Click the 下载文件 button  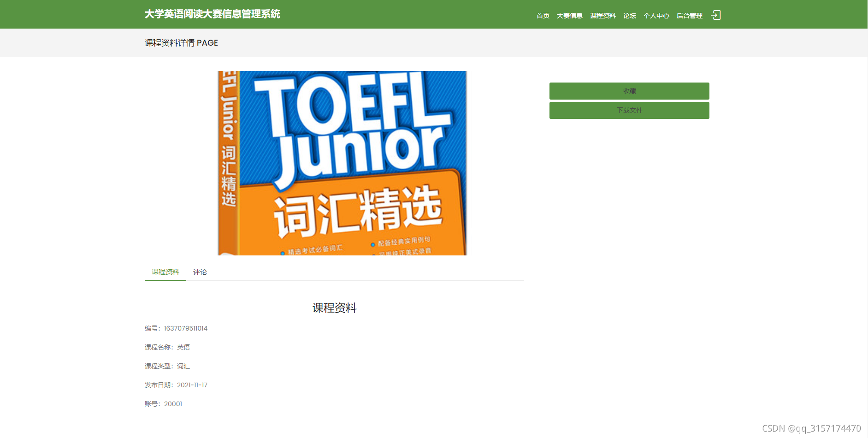(x=629, y=110)
